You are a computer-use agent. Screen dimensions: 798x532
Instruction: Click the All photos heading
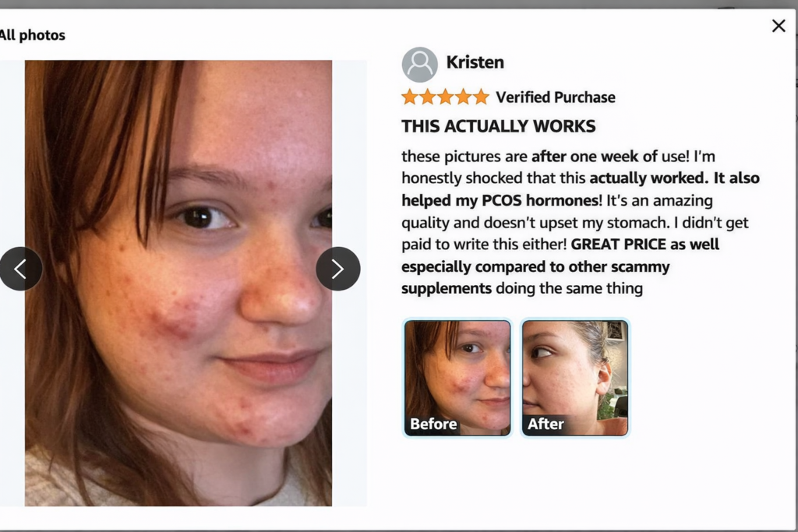[x=32, y=35]
